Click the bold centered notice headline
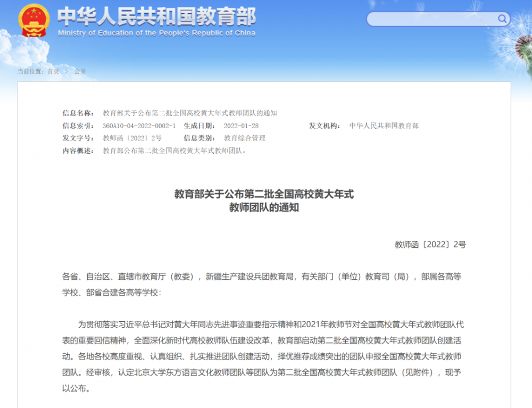 pyautogui.click(x=264, y=201)
